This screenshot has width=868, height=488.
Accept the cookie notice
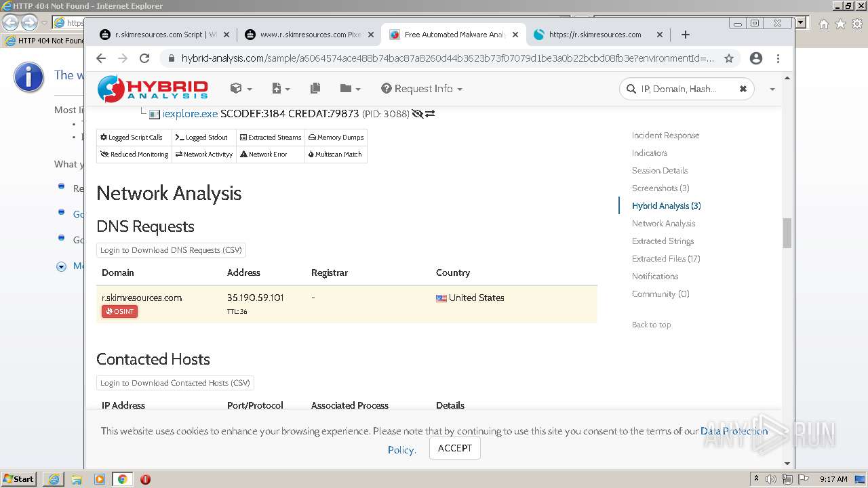[454, 448]
